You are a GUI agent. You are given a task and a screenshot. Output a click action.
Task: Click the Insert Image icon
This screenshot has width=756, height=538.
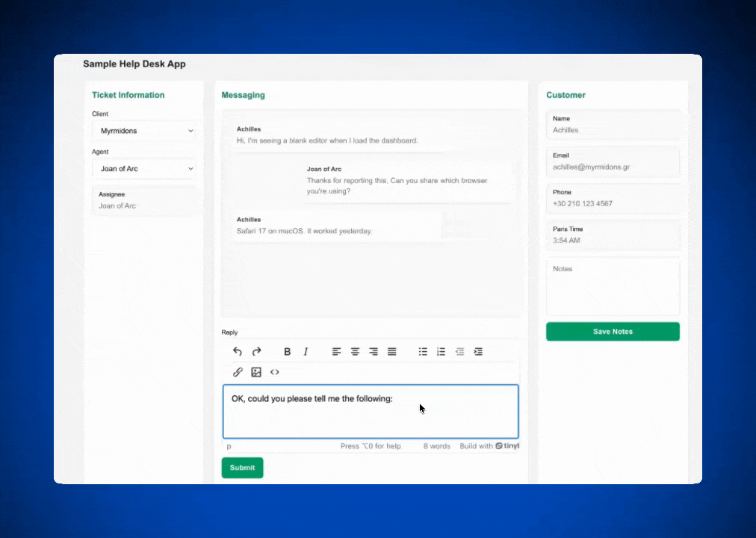[x=256, y=371]
